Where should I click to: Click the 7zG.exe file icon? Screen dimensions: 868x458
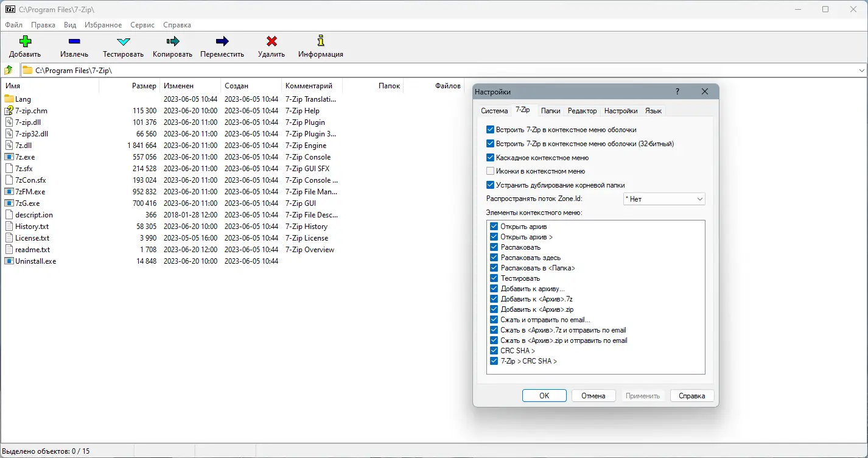tap(9, 203)
